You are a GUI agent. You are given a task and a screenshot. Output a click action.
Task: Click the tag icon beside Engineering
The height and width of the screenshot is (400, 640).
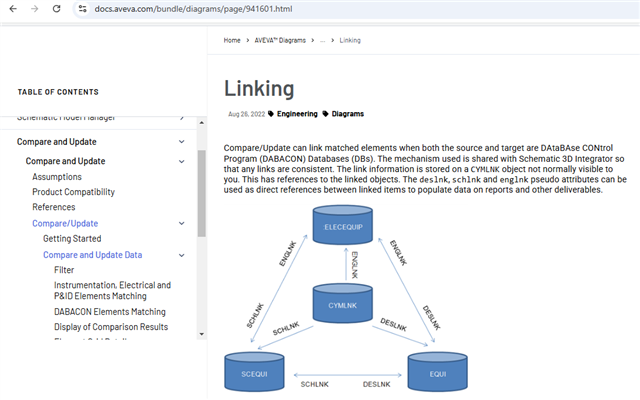tap(271, 114)
